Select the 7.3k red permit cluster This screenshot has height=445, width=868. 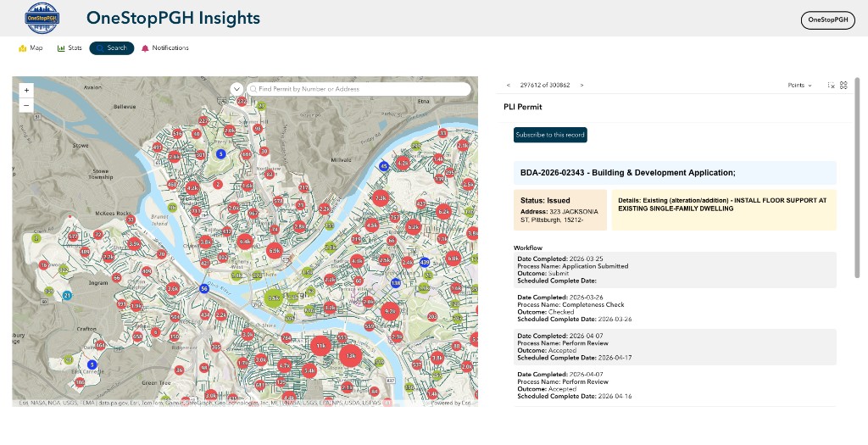coord(381,197)
